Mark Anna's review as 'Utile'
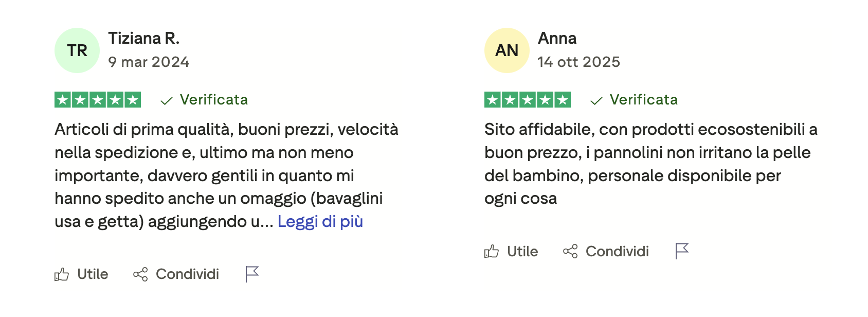 tap(522, 251)
